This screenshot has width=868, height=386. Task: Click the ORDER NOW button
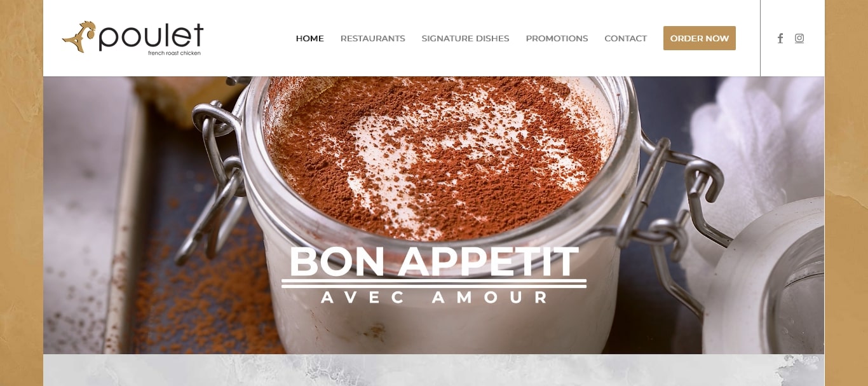pyautogui.click(x=699, y=38)
